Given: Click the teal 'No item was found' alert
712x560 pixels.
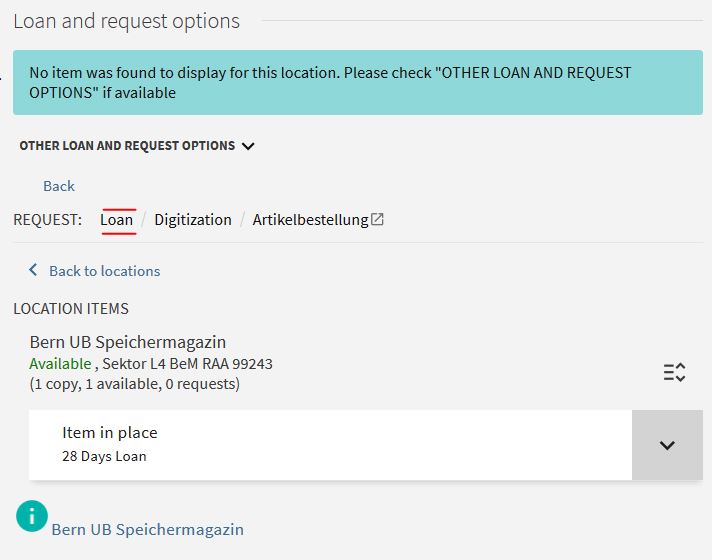Looking at the screenshot, I should click(x=356, y=83).
